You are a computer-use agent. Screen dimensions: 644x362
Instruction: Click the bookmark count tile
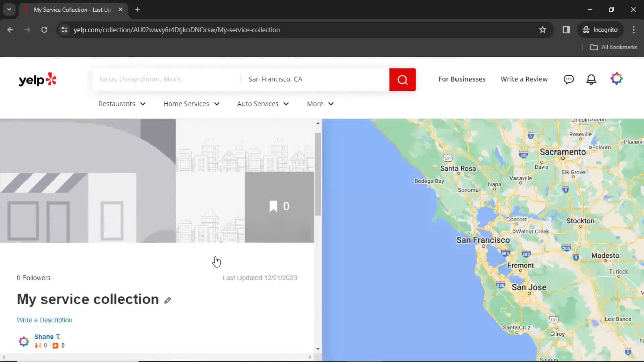click(279, 206)
